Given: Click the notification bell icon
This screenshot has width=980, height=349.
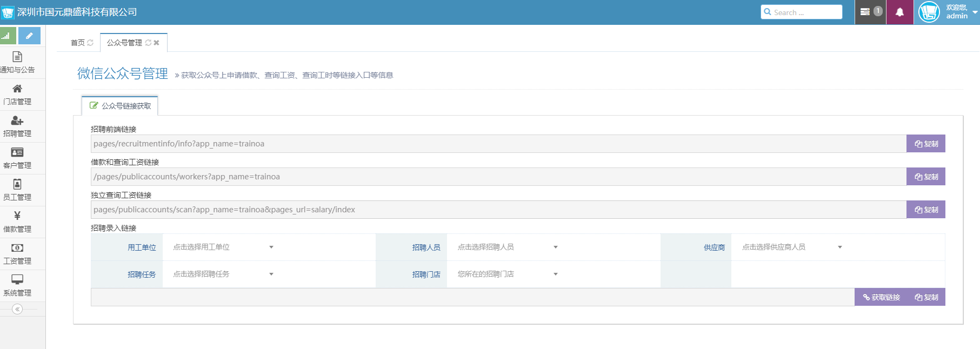Looking at the screenshot, I should [899, 12].
